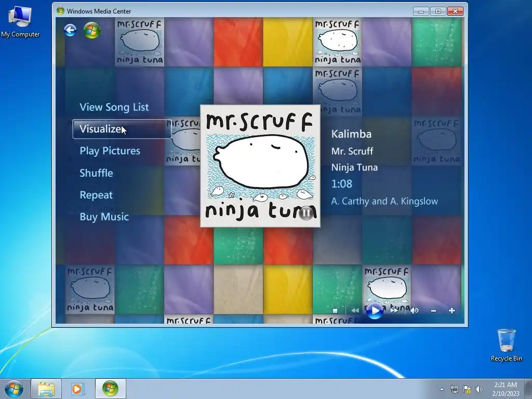Show hidden tray icons arrow

(x=442, y=389)
